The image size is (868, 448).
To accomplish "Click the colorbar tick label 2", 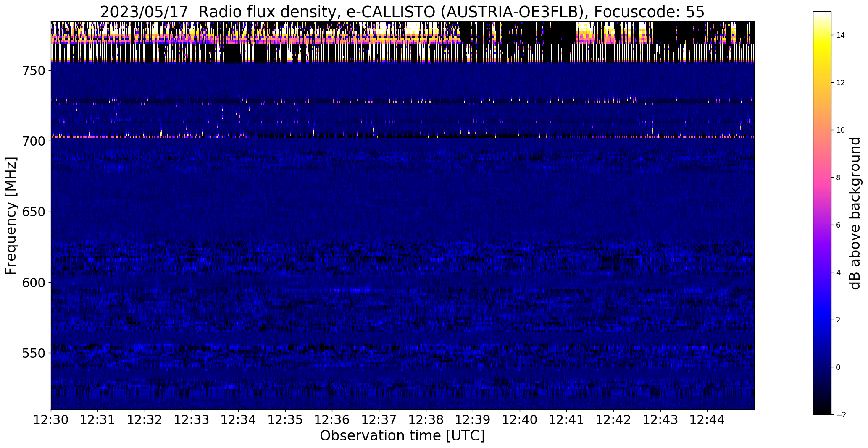I will [x=839, y=320].
